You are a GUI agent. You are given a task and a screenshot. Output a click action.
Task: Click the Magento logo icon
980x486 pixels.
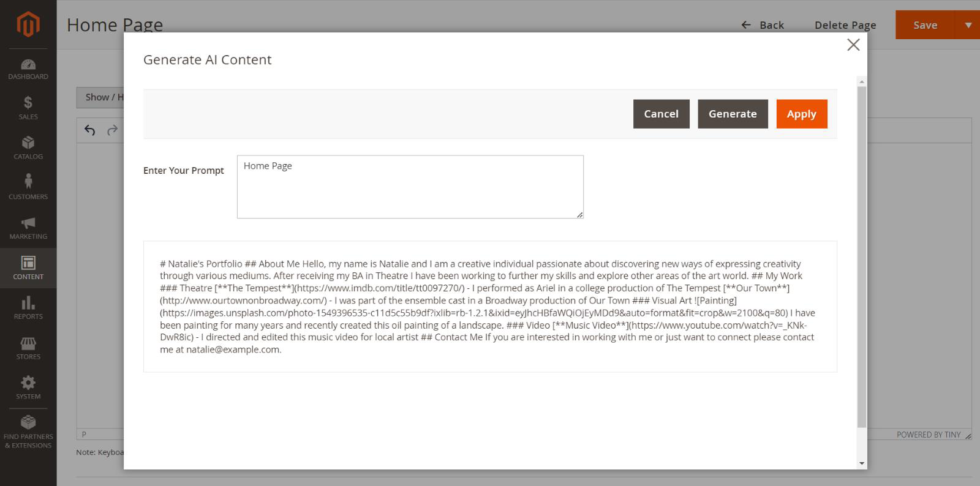(x=28, y=24)
